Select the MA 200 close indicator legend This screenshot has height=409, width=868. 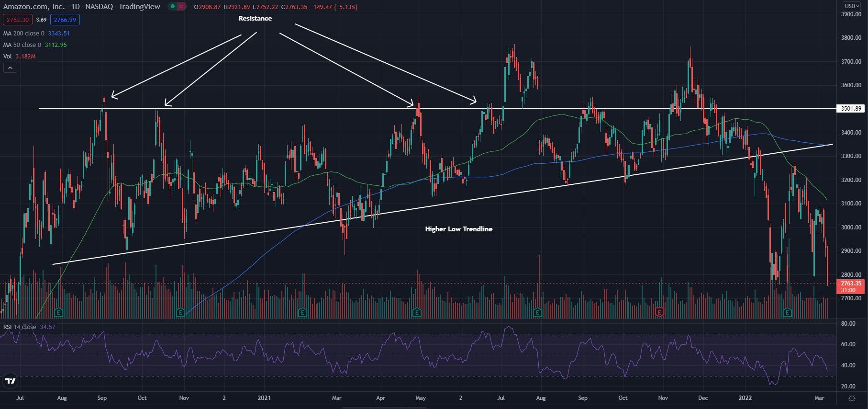coord(24,34)
